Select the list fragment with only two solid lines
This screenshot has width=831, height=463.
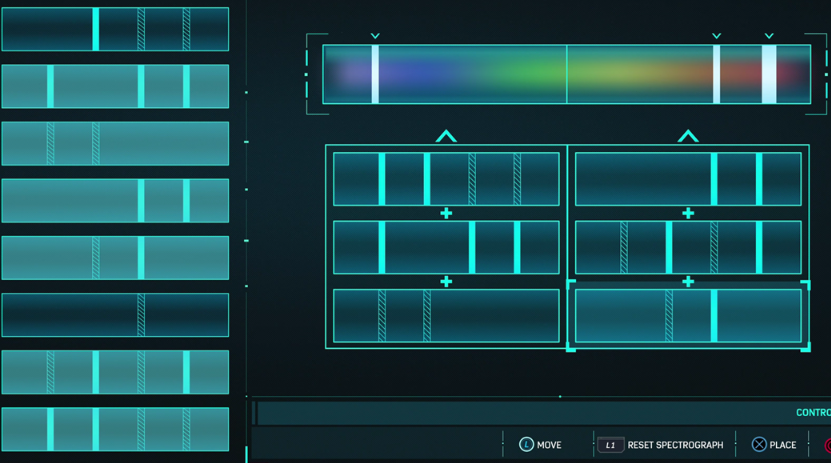click(115, 201)
